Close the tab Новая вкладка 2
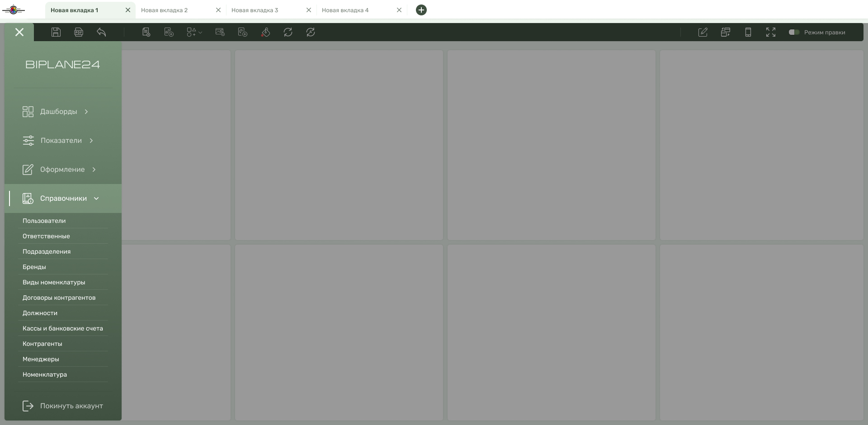 [x=218, y=10]
